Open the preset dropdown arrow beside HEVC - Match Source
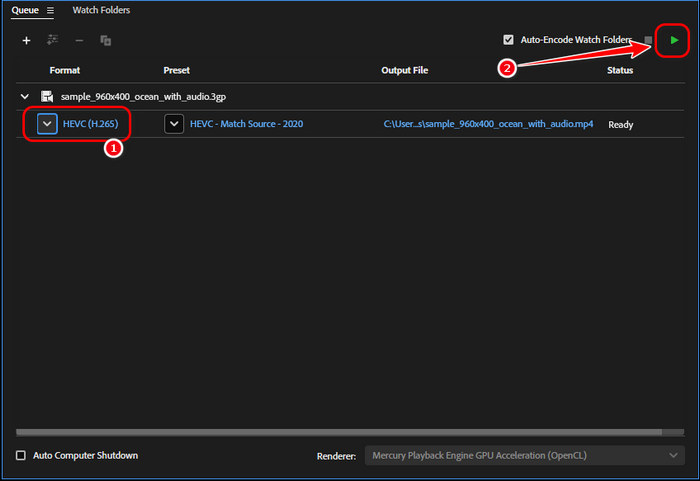The width and height of the screenshot is (700, 481). (x=174, y=124)
